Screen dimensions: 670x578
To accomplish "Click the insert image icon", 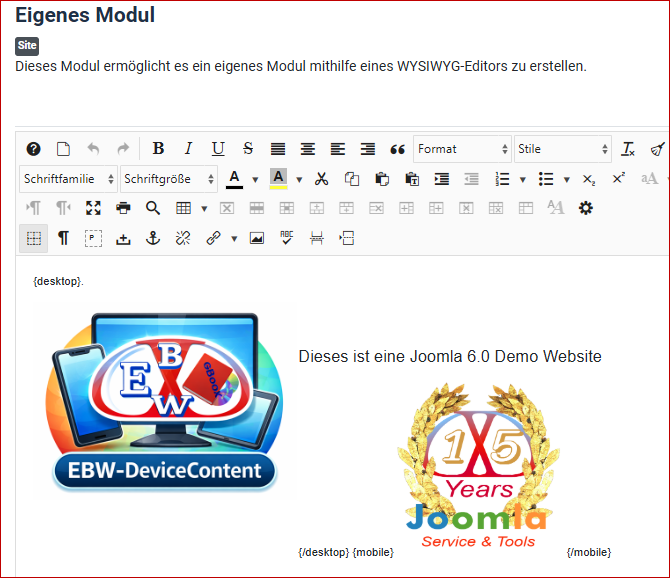I will click(x=257, y=238).
